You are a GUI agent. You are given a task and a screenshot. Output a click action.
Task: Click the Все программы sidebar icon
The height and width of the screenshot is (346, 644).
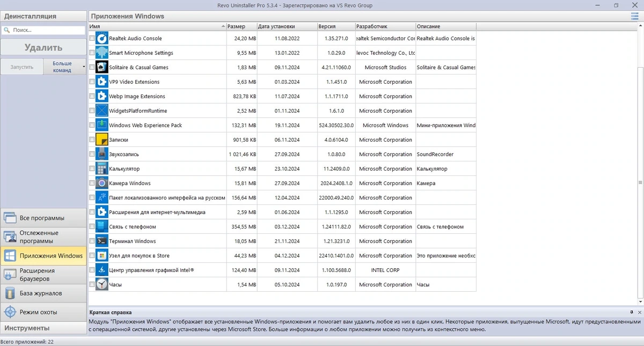coord(10,218)
